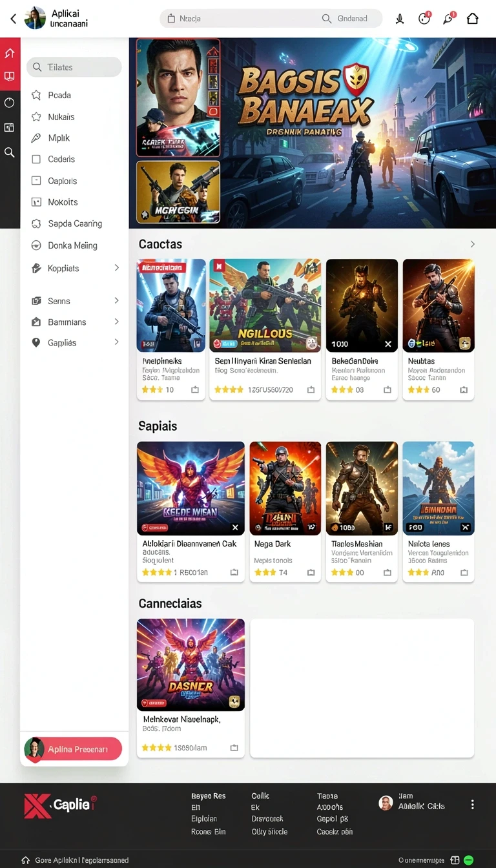The width and height of the screenshot is (496, 868).
Task: Select the red home icon in left rail
Action: [x=10, y=53]
